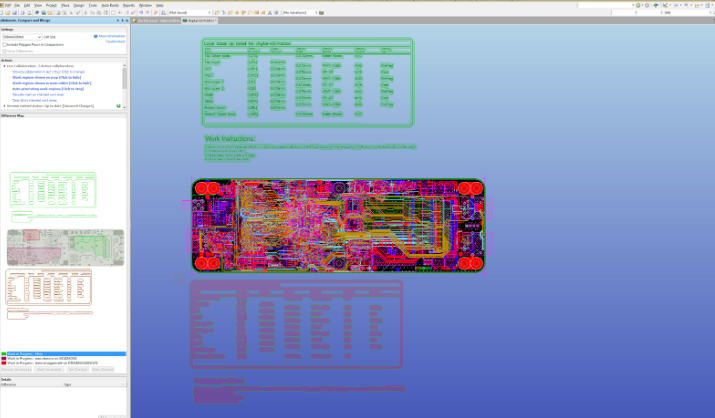Click the Difference column header in Details
This screenshot has width=715, height=418.
coord(31,385)
